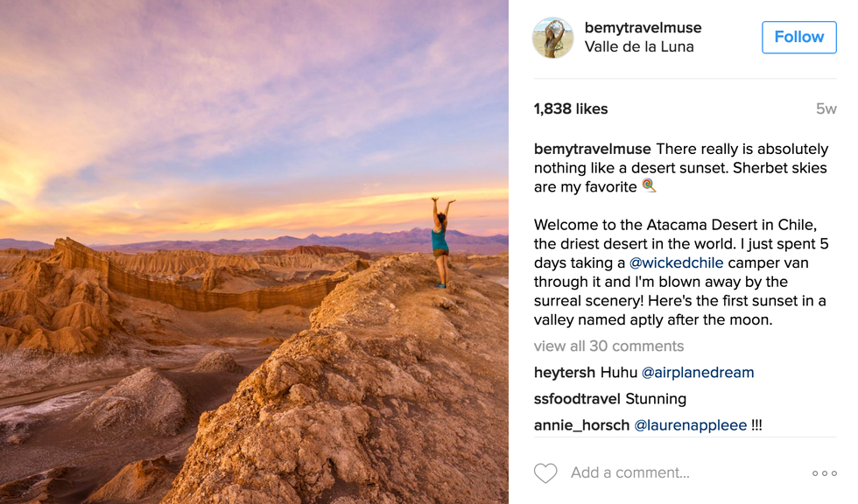
Task: Focus the Add a comment field
Action: 665,473
